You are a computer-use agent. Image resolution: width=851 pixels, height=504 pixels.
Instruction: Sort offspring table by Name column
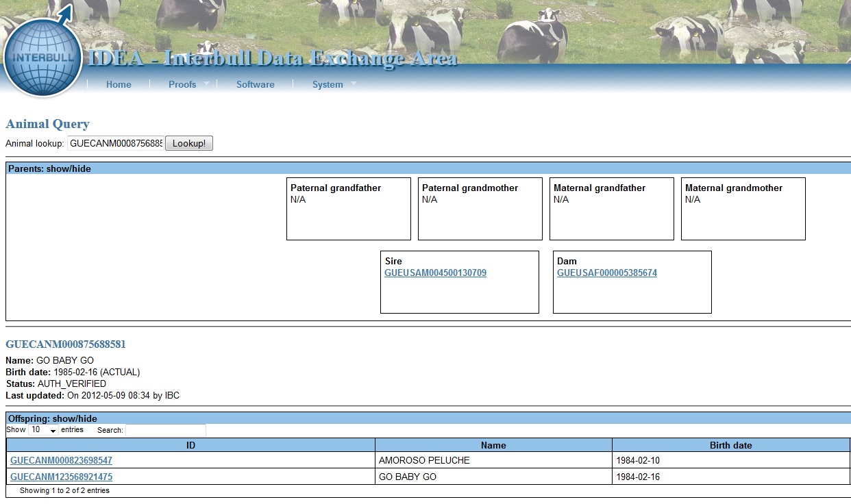(x=493, y=445)
